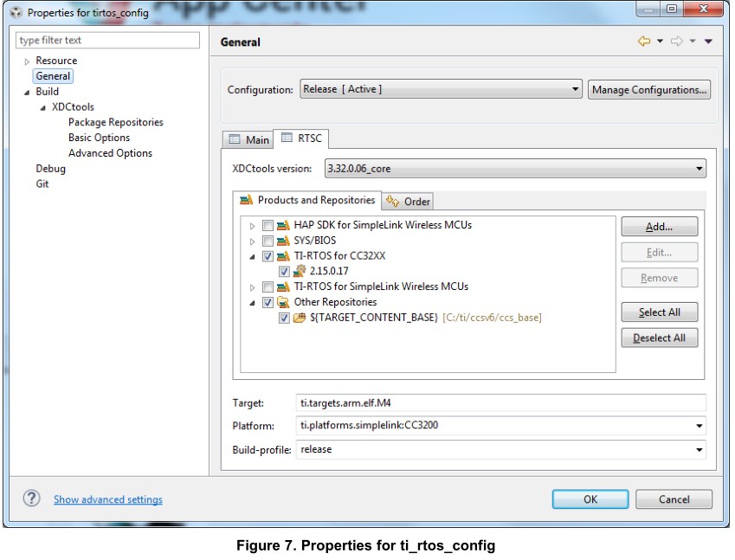Open the back history dropdown arrow
Viewport: 735px width, 560px height.
[x=660, y=42]
